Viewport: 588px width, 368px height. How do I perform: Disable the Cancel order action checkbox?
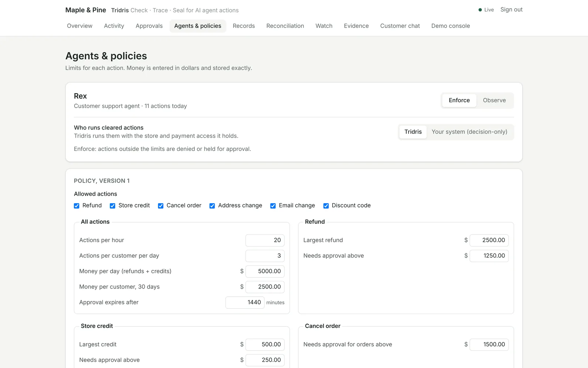point(161,206)
